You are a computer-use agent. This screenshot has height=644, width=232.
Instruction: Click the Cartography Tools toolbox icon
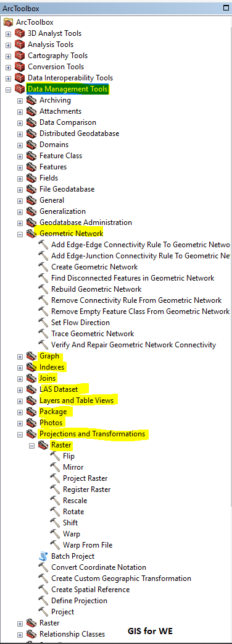pos(20,56)
